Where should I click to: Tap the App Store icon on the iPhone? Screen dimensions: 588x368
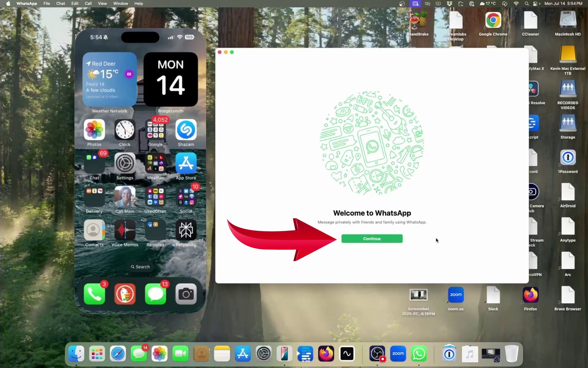(x=186, y=163)
